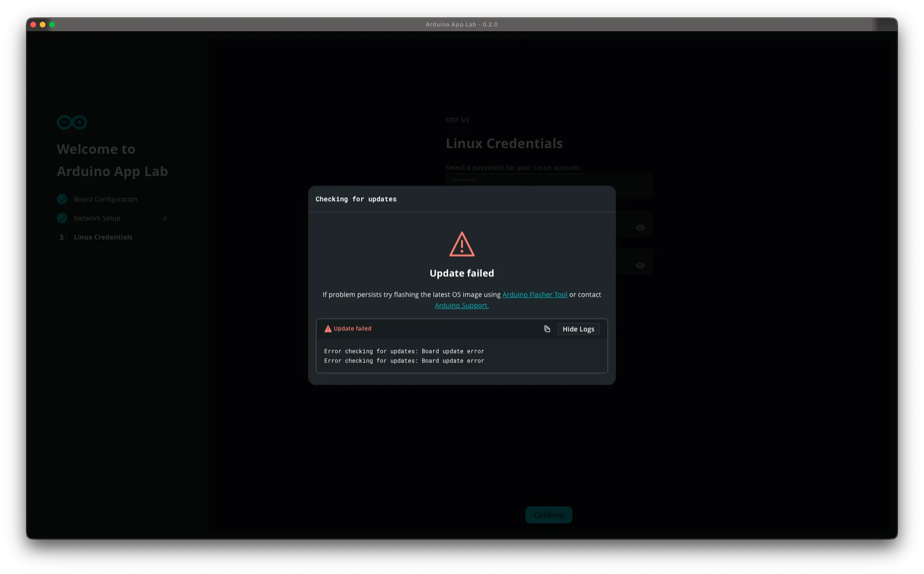Viewport: 924px width, 574px height.
Task: Copy the update logs to clipboard
Action: coord(547,329)
